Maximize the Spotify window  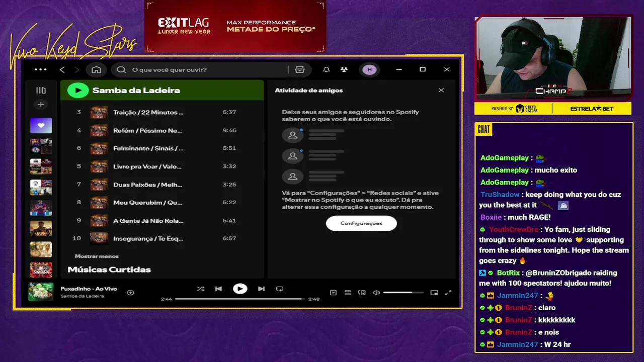pyautogui.click(x=423, y=69)
